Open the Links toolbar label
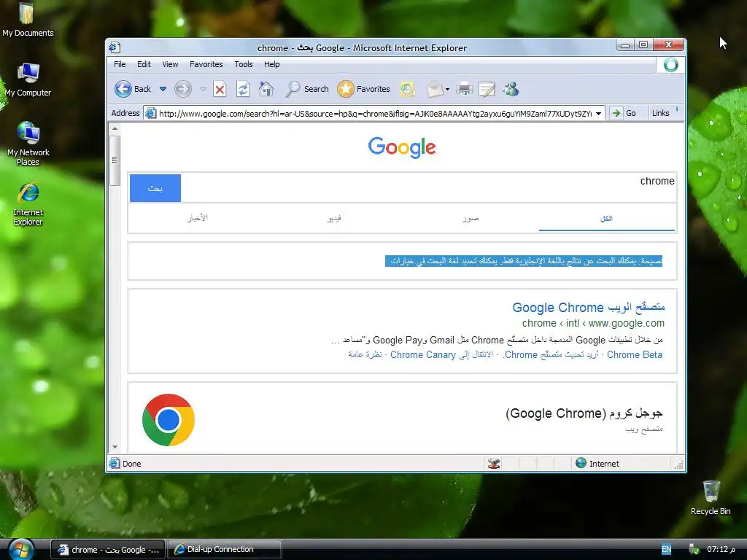Viewport: 747px width, 560px height. [x=661, y=113]
